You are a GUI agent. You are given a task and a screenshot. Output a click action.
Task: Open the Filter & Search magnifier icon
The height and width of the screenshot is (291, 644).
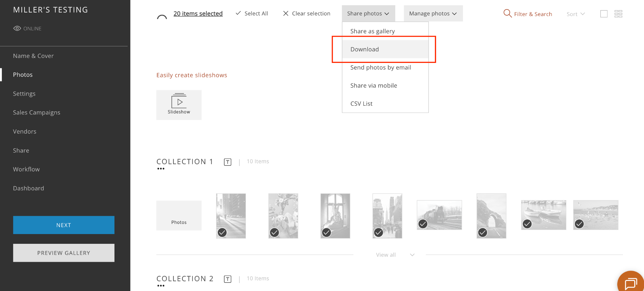point(507,14)
